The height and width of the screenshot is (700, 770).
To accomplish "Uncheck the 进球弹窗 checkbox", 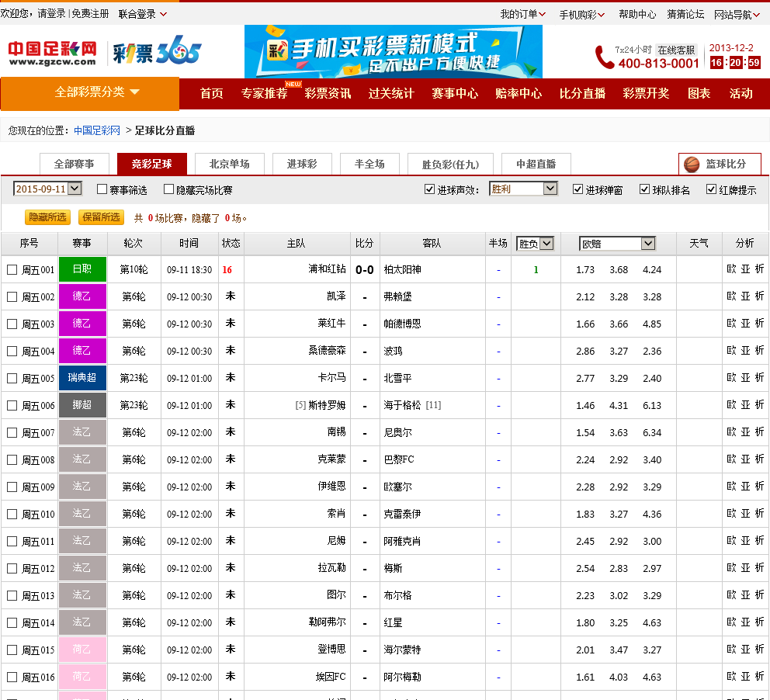I will (578, 189).
